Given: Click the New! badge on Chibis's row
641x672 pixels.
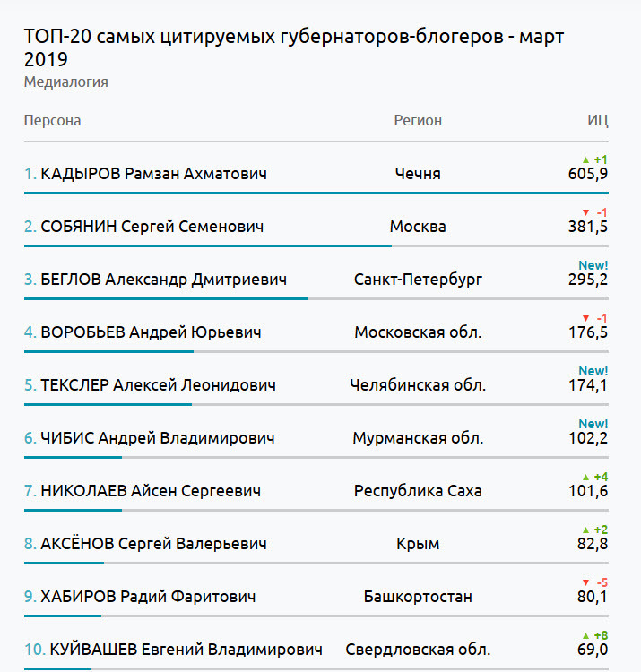Looking at the screenshot, I should 593,424.
